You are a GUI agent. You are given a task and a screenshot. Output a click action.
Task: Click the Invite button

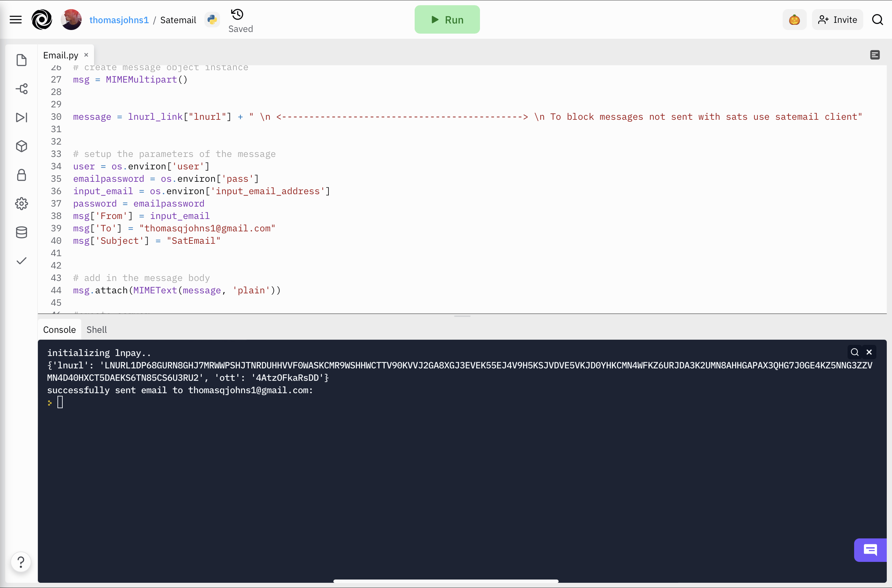(837, 20)
